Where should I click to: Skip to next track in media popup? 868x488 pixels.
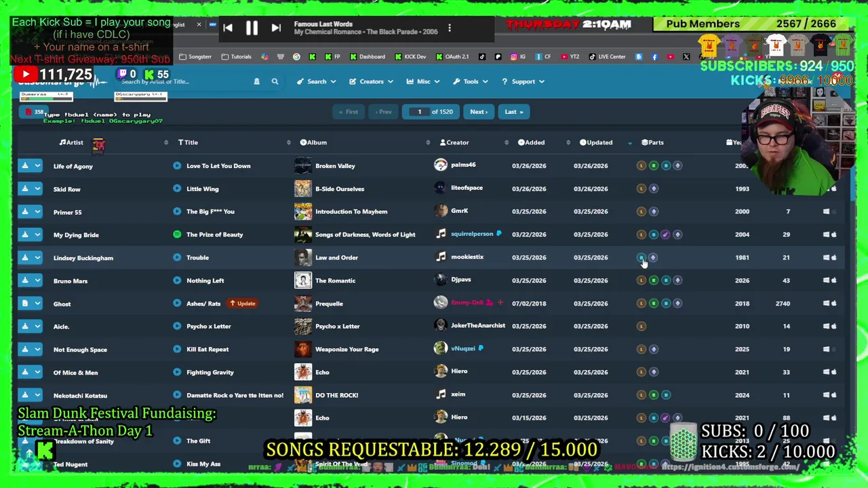tap(276, 28)
